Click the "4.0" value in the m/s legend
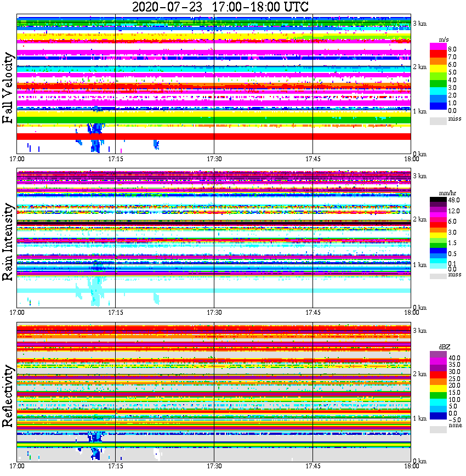The height and width of the screenshot is (476, 466). click(452, 80)
